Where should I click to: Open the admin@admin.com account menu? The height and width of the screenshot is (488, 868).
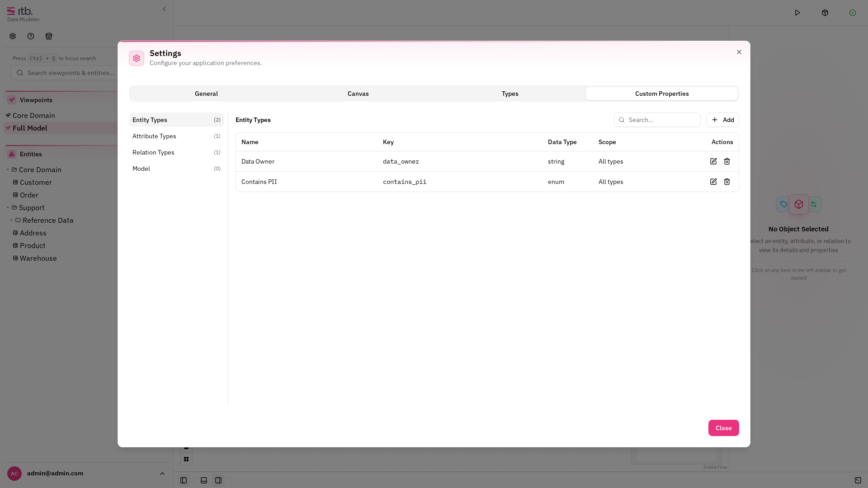[86, 473]
